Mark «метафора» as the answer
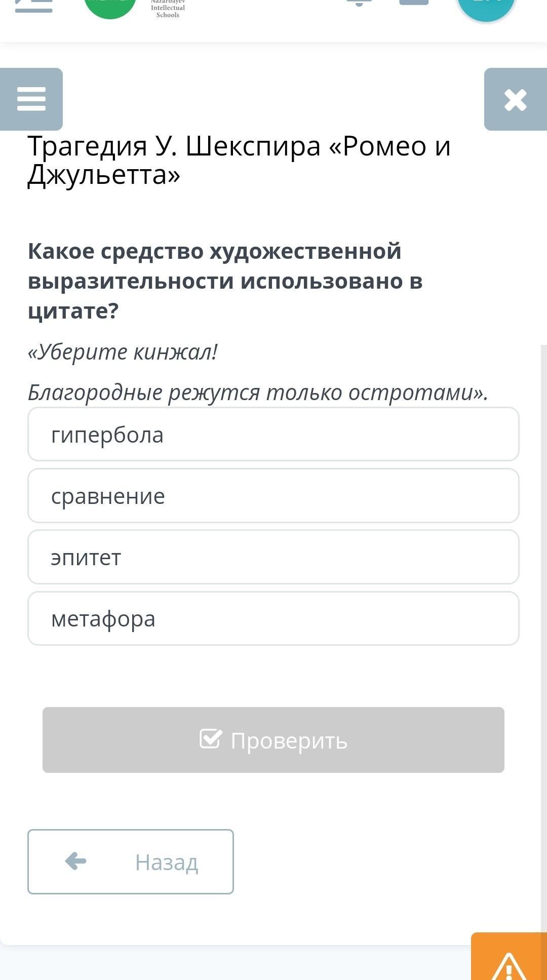Image resolution: width=547 pixels, height=980 pixels. tap(273, 618)
